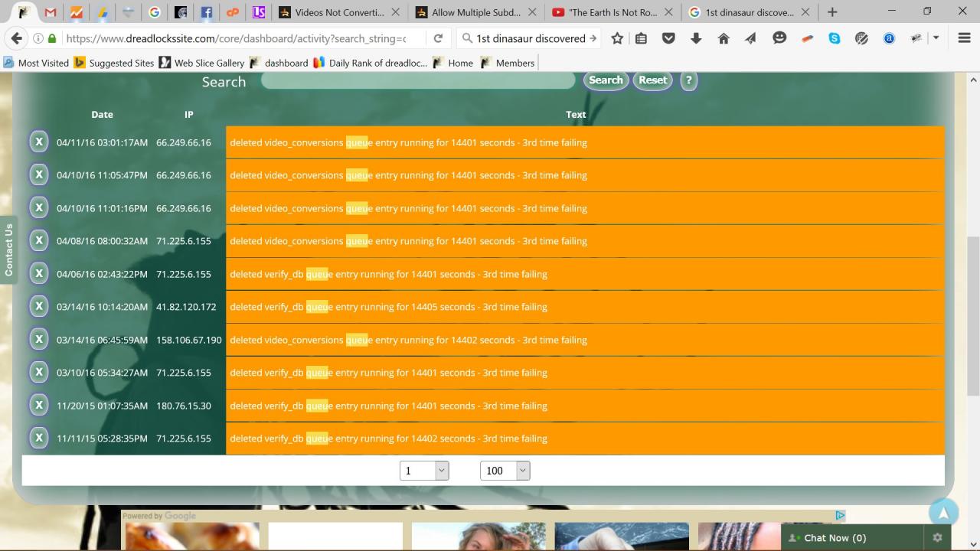This screenshot has width=980, height=551.
Task: Click the browser downloads arrow icon
Action: 696,38
